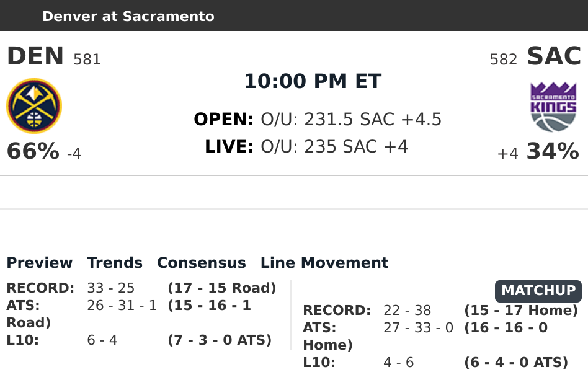588x372 pixels.
Task: Click the Denver Nuggets team logo
Action: coord(34,106)
